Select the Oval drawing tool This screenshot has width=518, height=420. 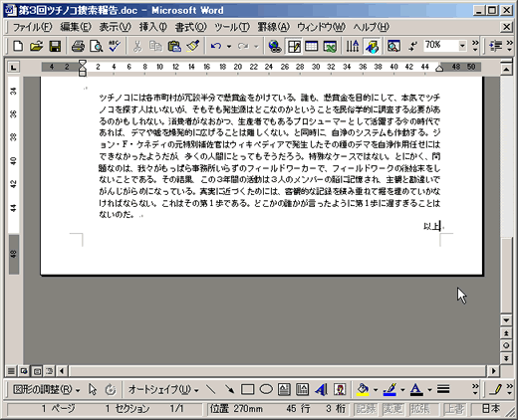[266, 389]
